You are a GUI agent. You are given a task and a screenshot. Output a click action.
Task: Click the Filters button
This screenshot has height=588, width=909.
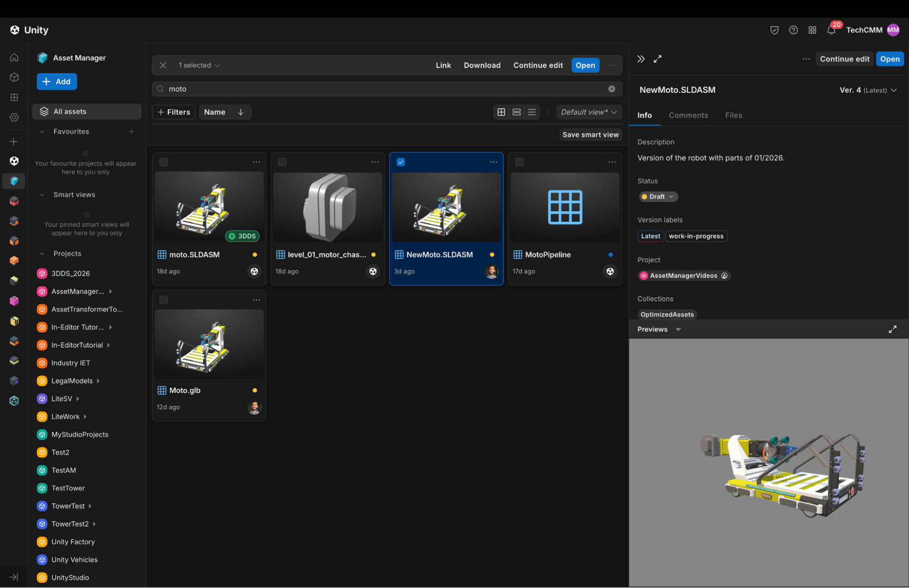coord(174,112)
